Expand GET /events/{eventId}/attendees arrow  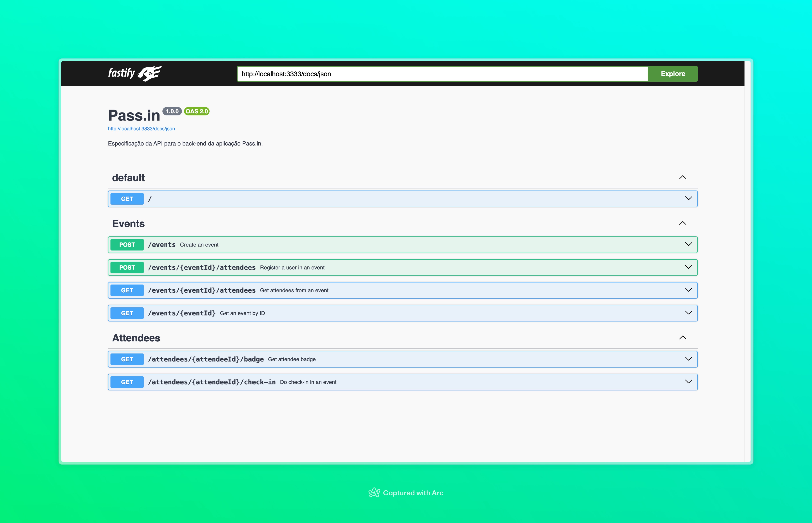click(688, 290)
